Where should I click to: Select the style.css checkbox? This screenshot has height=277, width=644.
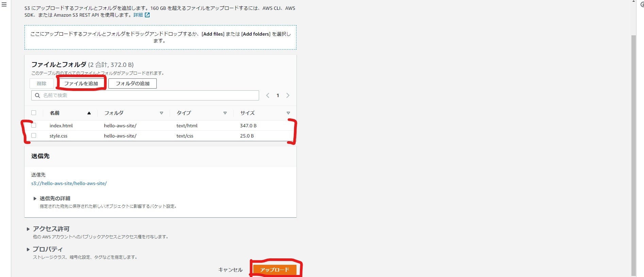(34, 135)
